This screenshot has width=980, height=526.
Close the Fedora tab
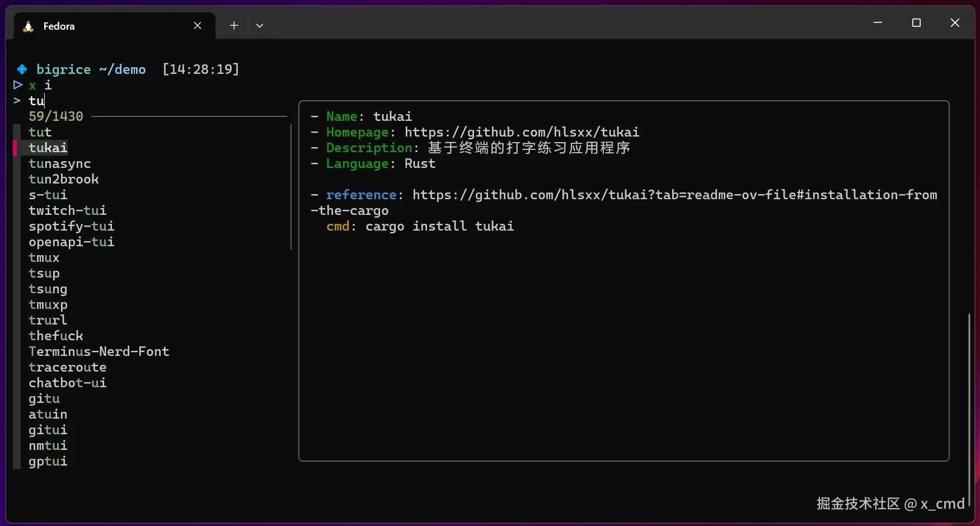click(x=198, y=26)
